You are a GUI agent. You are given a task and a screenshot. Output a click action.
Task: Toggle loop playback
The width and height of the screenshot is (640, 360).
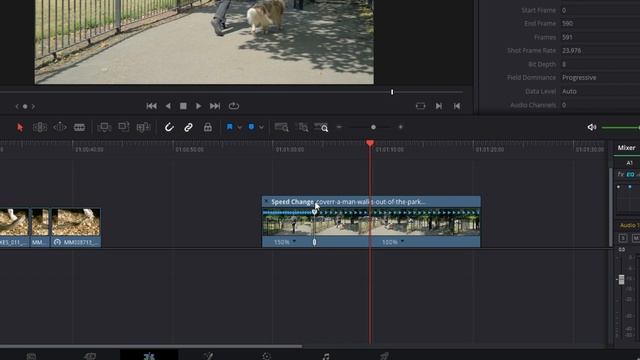pyautogui.click(x=234, y=106)
